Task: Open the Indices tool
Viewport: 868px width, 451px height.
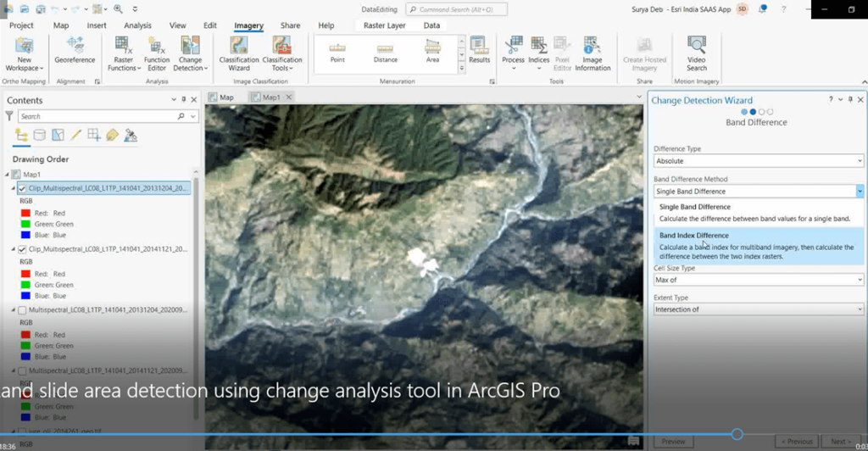Action: pyautogui.click(x=538, y=53)
